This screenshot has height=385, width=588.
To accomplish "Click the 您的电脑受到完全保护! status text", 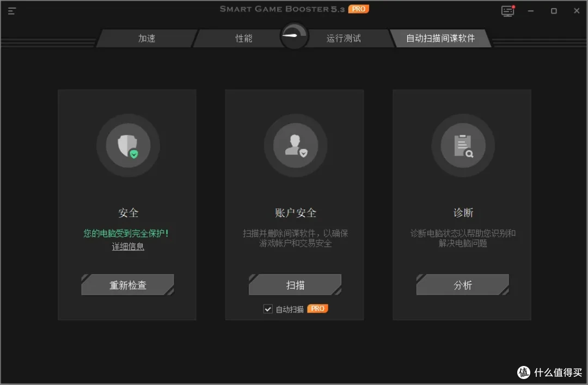I will pyautogui.click(x=126, y=233).
